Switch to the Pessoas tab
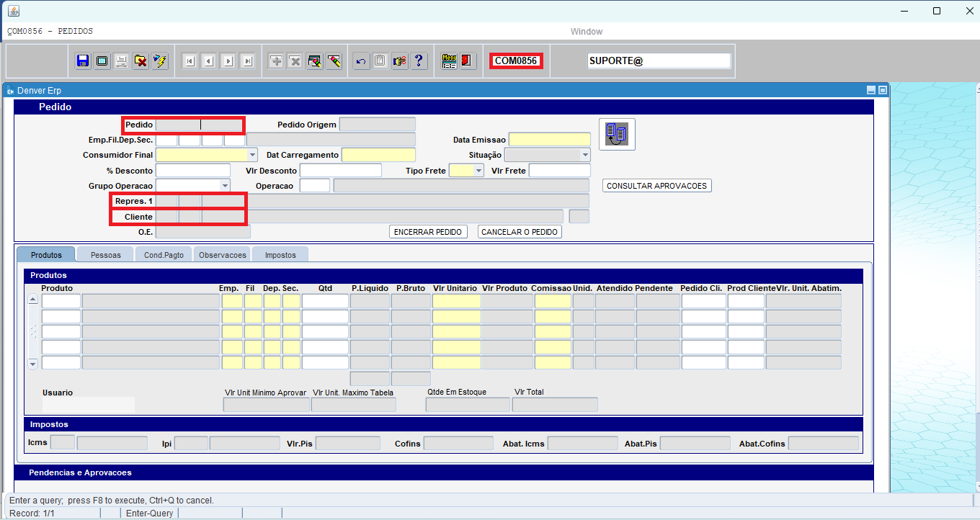The image size is (980, 520). pyautogui.click(x=106, y=255)
